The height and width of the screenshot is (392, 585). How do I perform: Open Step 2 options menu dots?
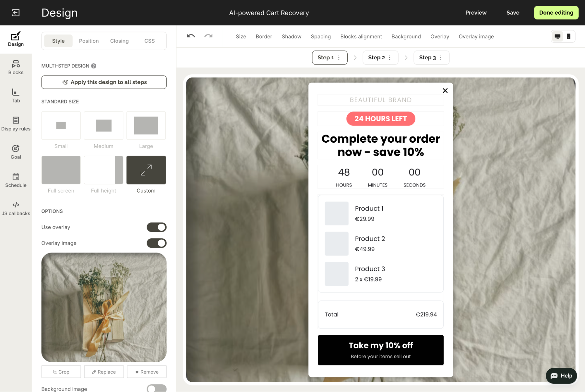390,58
